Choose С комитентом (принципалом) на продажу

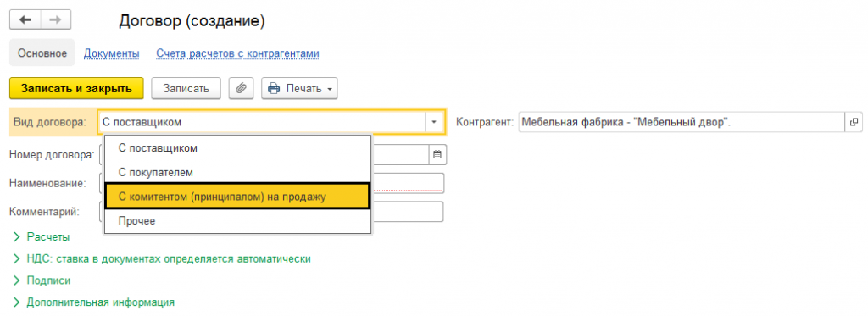(x=237, y=197)
